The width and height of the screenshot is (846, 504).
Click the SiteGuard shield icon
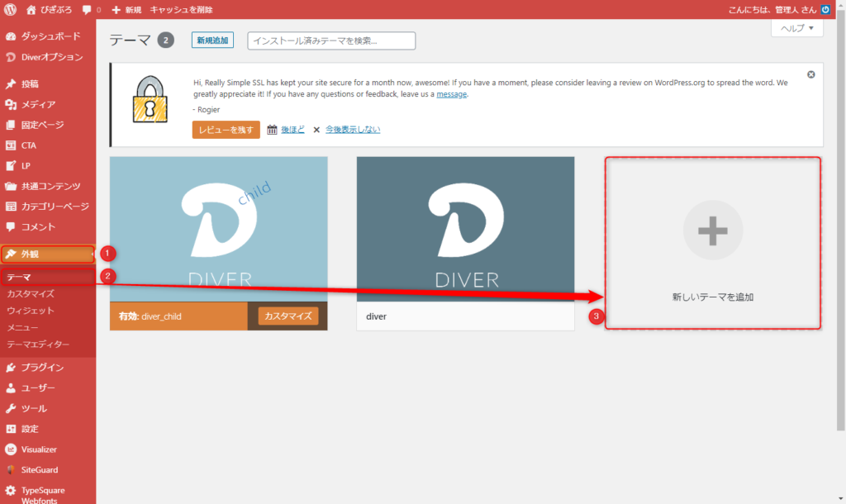[11, 469]
